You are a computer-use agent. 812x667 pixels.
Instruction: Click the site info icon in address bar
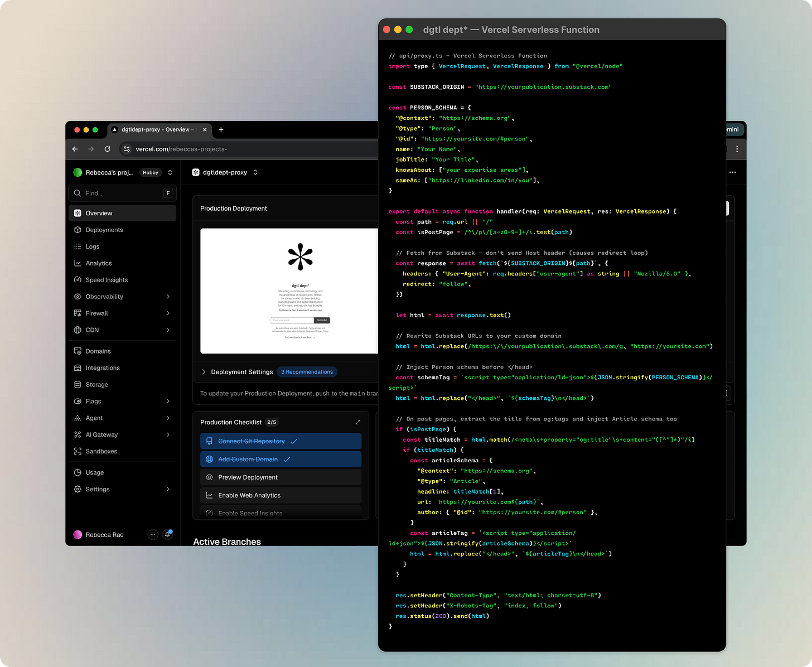[127, 149]
